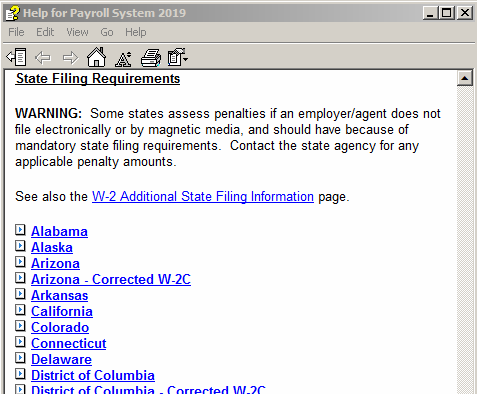The image size is (477, 394).
Task: Open the Options dropdown toolbar icon
Action: pos(178,57)
